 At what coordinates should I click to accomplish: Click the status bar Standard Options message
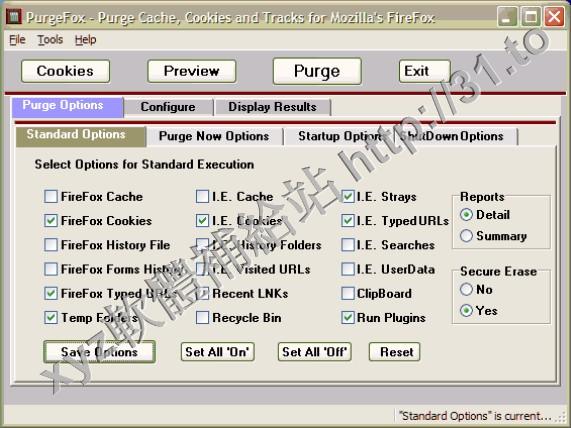(x=475, y=416)
